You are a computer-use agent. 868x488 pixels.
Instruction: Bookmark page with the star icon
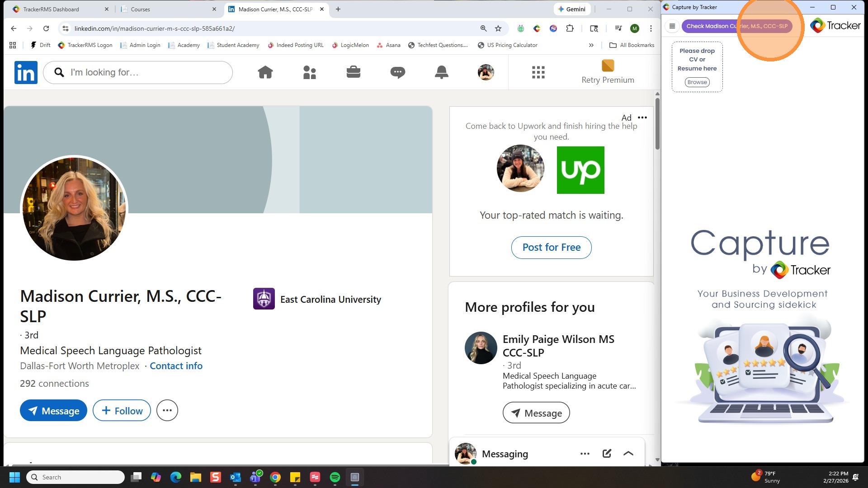pyautogui.click(x=498, y=28)
